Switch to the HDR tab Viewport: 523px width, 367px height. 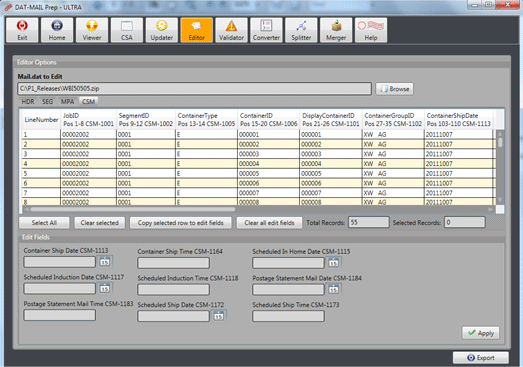[28, 101]
